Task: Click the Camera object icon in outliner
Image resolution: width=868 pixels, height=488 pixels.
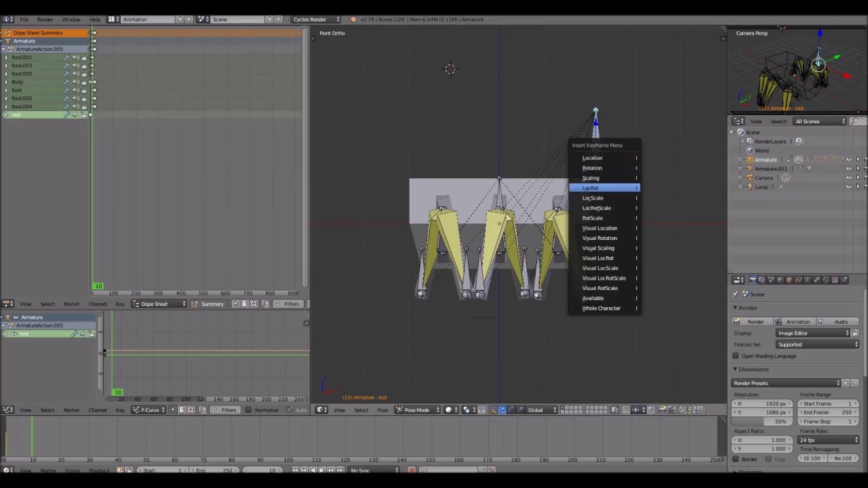Action: (749, 178)
